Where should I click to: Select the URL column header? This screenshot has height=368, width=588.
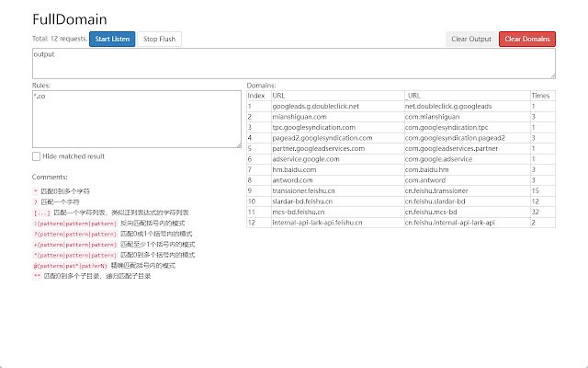tap(338, 96)
